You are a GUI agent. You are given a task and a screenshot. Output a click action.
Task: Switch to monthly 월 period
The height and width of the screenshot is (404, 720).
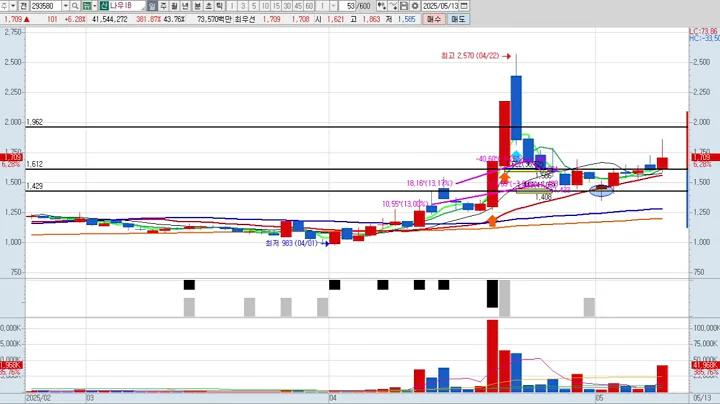coord(174,6)
